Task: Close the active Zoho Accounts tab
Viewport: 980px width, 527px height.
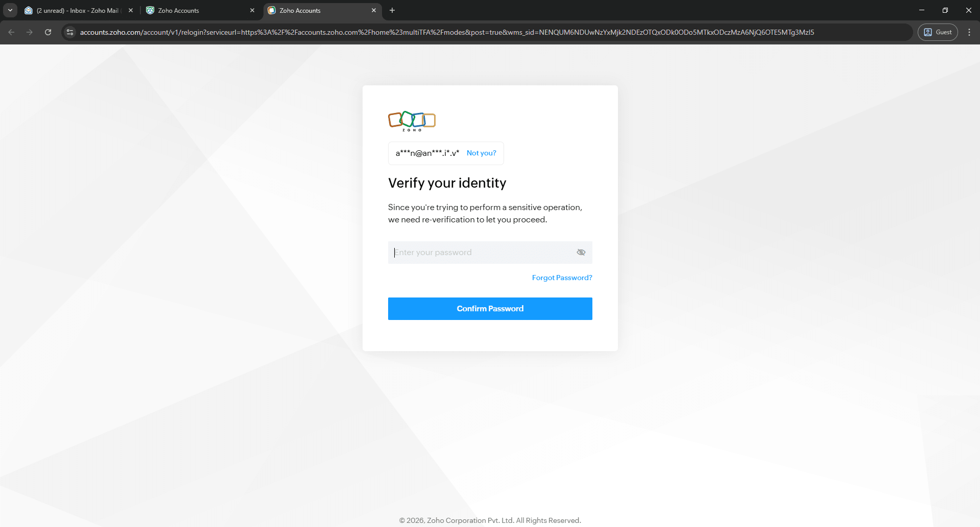Action: click(374, 10)
